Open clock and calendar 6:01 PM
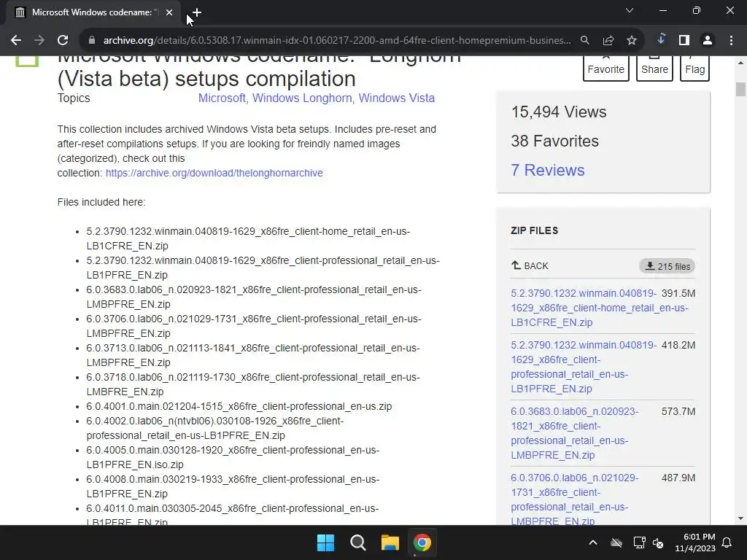 point(695,542)
